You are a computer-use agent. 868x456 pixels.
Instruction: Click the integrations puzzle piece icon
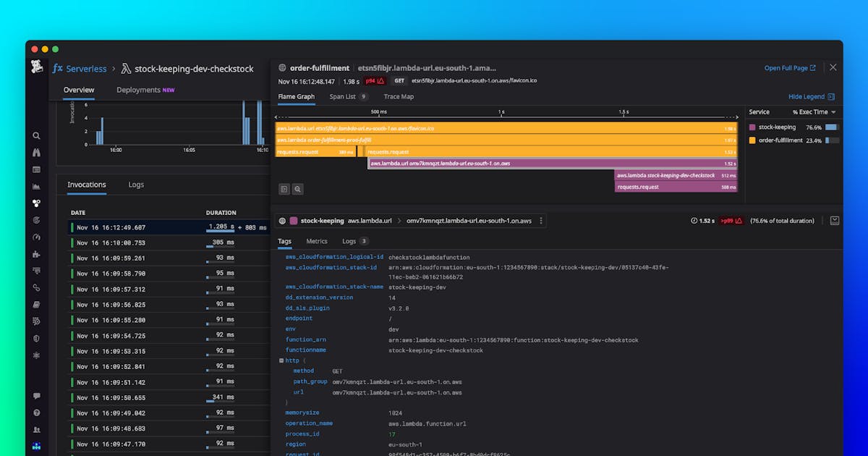[x=36, y=254]
